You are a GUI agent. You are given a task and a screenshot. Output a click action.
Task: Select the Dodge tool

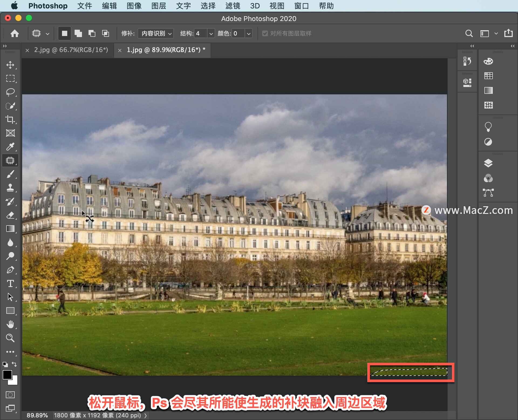tap(10, 256)
